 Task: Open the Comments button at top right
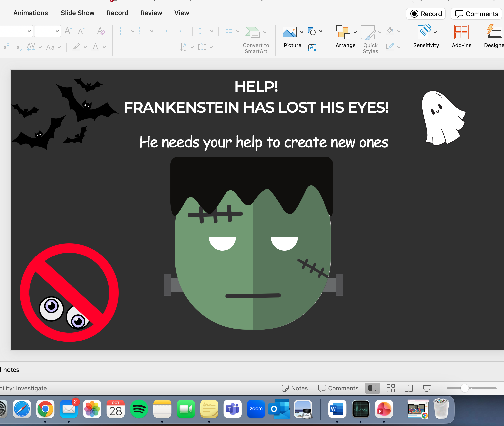(476, 14)
